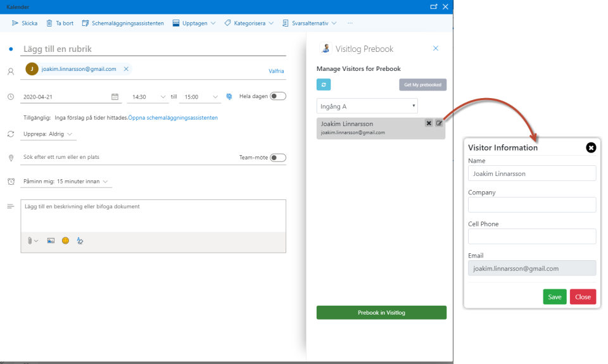Expand the Upprepa: Aldrig dropdown
Screen dimensions: 608x364
tap(47, 134)
